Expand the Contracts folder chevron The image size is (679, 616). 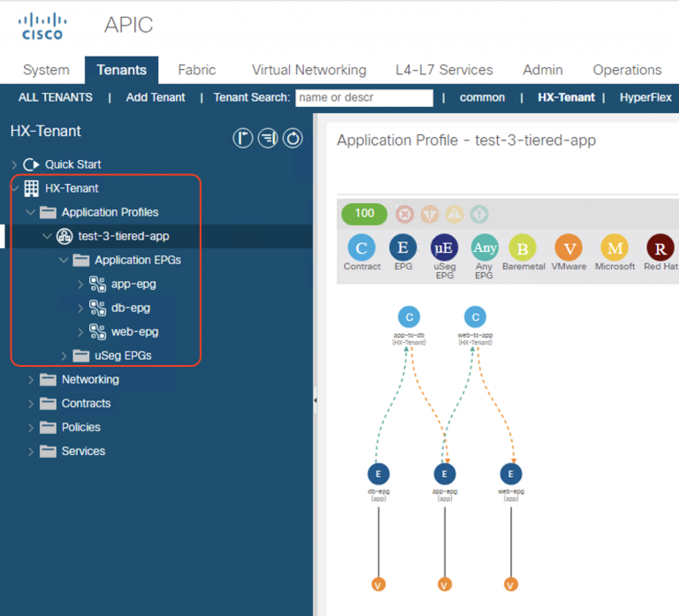pos(30,404)
